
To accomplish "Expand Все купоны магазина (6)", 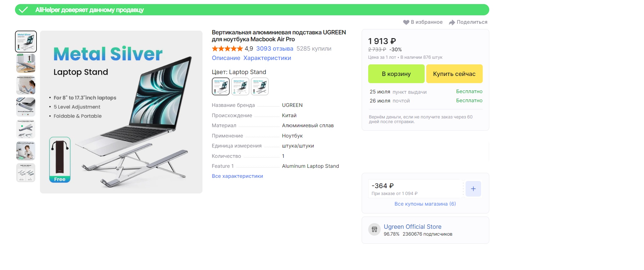I will coord(425,204).
